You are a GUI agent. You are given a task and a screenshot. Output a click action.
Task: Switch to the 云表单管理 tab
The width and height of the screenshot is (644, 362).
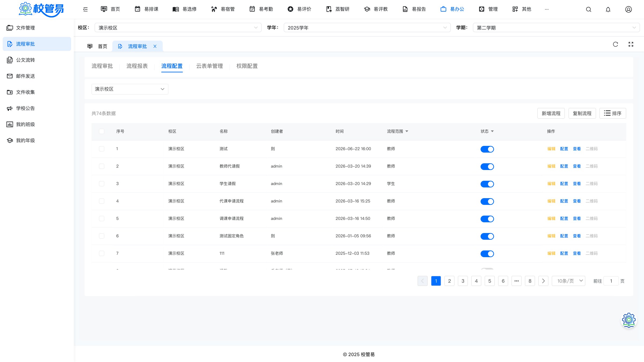(210, 66)
